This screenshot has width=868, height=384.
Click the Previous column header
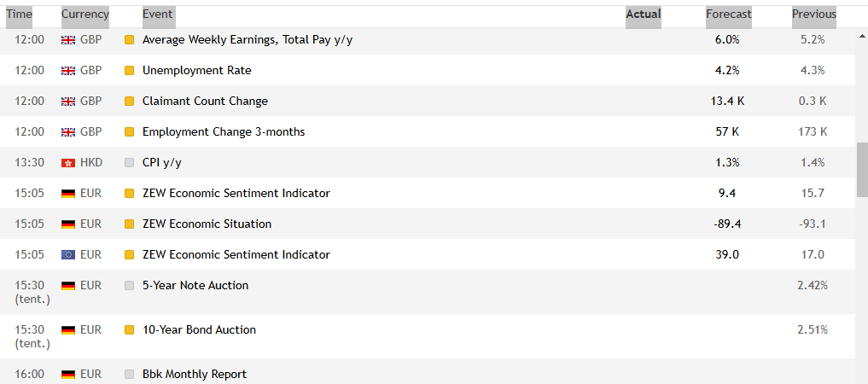click(813, 15)
